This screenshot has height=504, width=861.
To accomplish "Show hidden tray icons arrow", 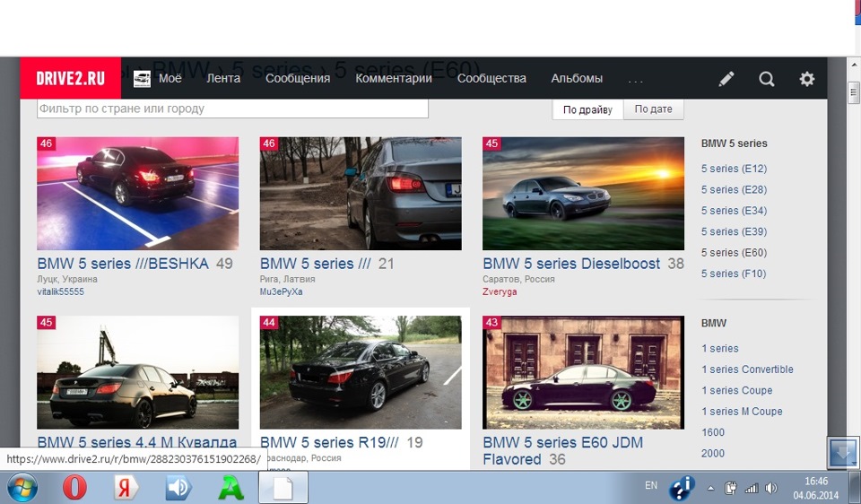I will 710,488.
